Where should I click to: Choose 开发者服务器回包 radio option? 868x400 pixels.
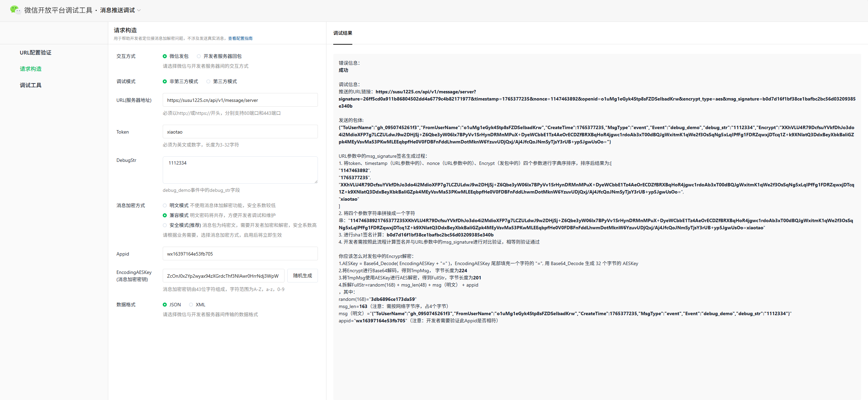click(199, 56)
